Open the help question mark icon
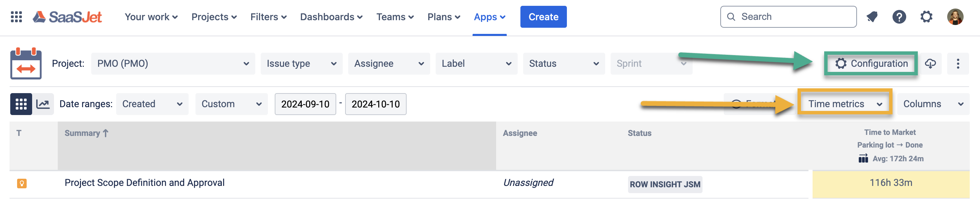 pyautogui.click(x=899, y=17)
